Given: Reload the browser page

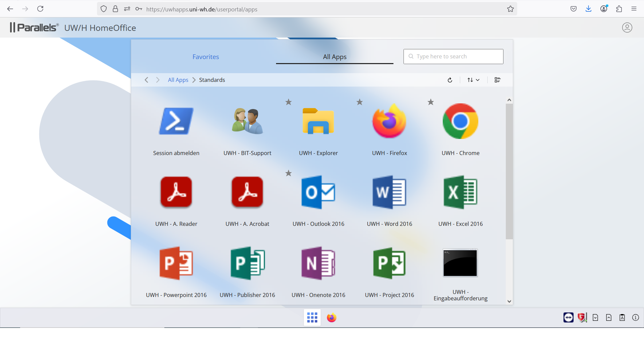Looking at the screenshot, I should pyautogui.click(x=40, y=9).
